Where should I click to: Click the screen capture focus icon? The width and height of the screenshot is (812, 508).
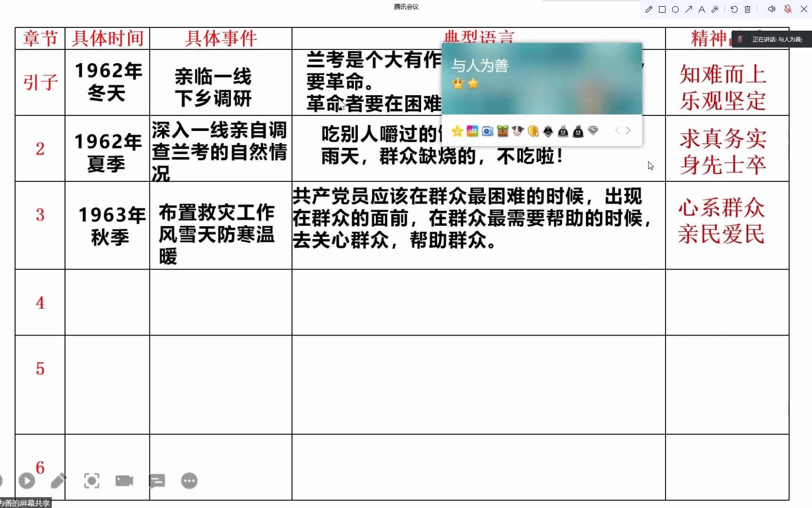91,481
